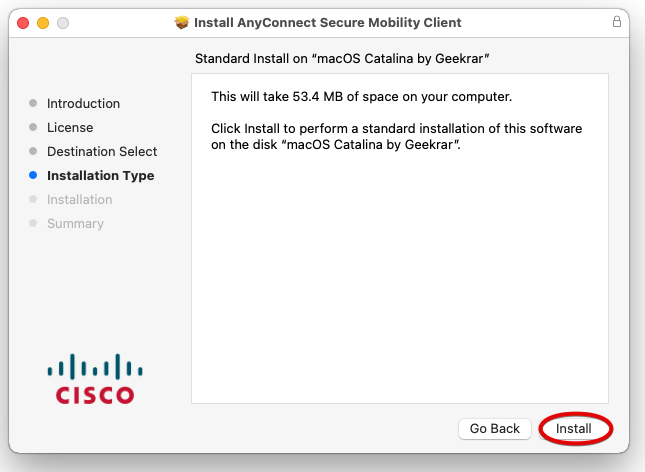This screenshot has width=645, height=472.
Task: Click the dimmed Installation step
Action: tap(79, 200)
